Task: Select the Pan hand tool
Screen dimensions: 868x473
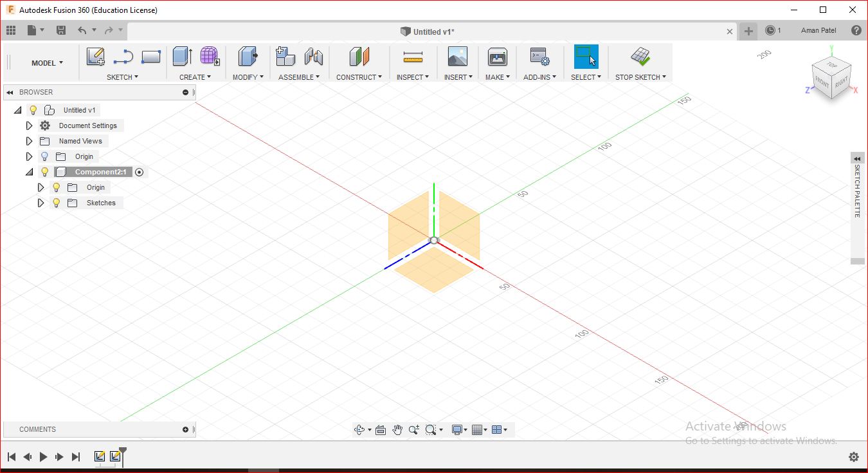Action: [397, 430]
